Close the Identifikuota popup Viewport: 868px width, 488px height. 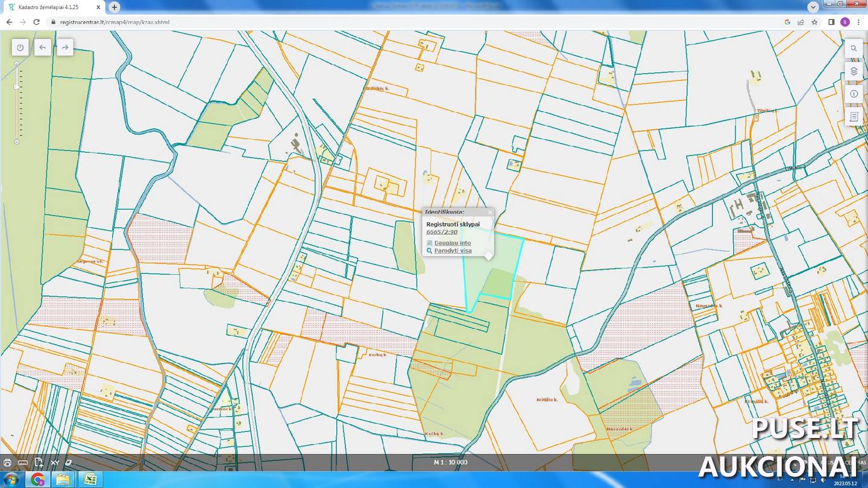point(489,212)
